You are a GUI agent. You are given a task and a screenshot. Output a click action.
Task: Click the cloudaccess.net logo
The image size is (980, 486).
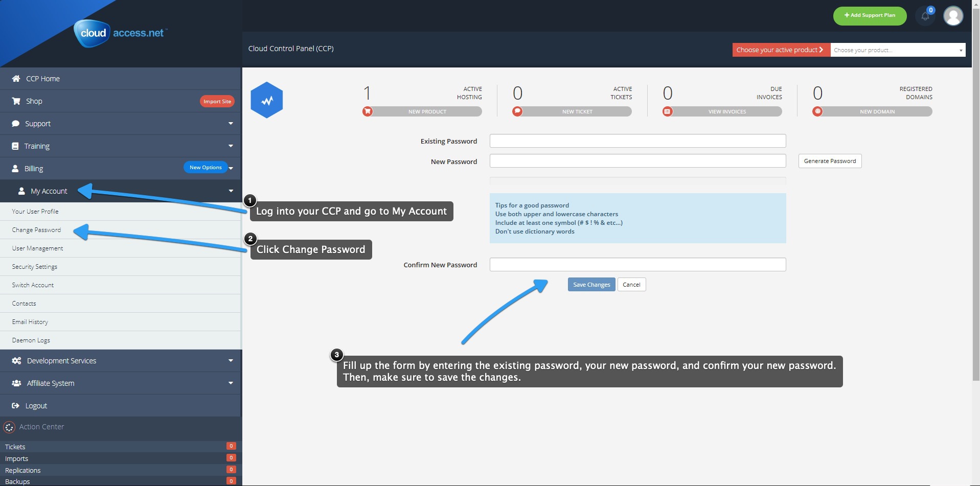click(x=121, y=33)
